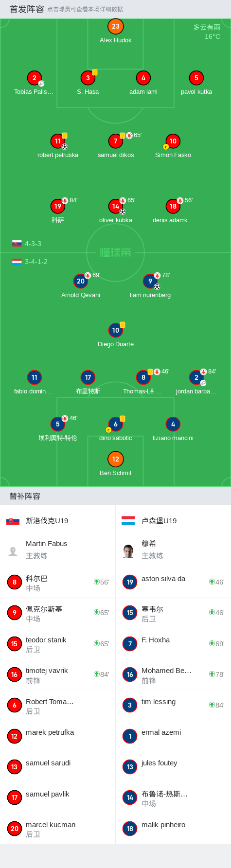Tap Tobias Palis number 2 player icon

35,78
